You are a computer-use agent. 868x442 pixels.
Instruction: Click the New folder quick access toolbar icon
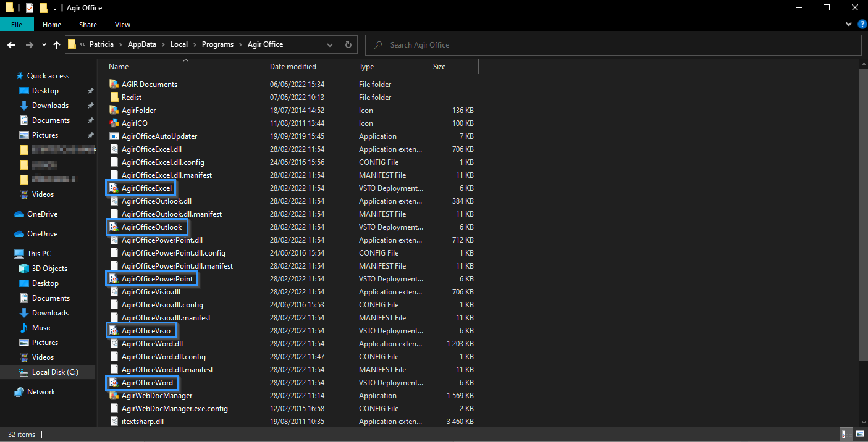click(x=43, y=8)
